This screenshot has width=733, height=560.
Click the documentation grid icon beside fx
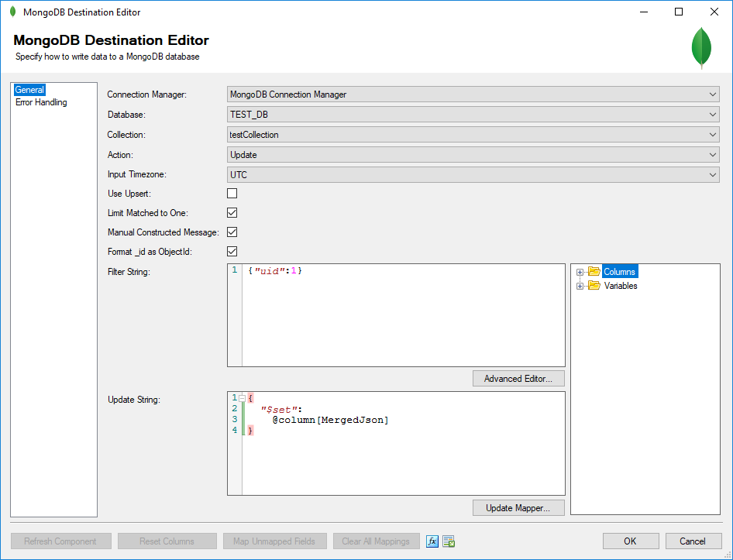pyautogui.click(x=449, y=541)
